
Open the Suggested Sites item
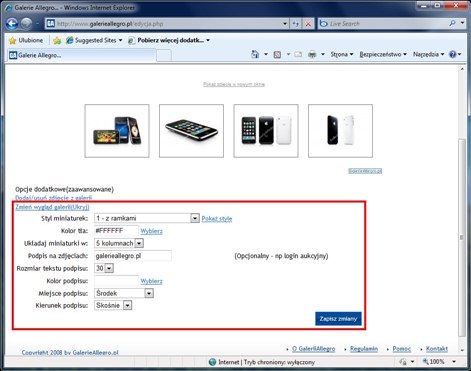94,40
